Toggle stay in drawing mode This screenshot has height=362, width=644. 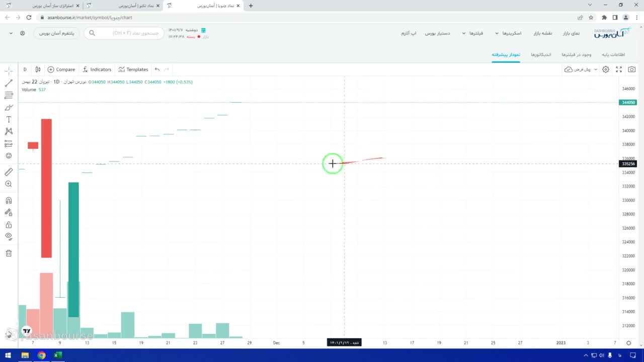9,213
